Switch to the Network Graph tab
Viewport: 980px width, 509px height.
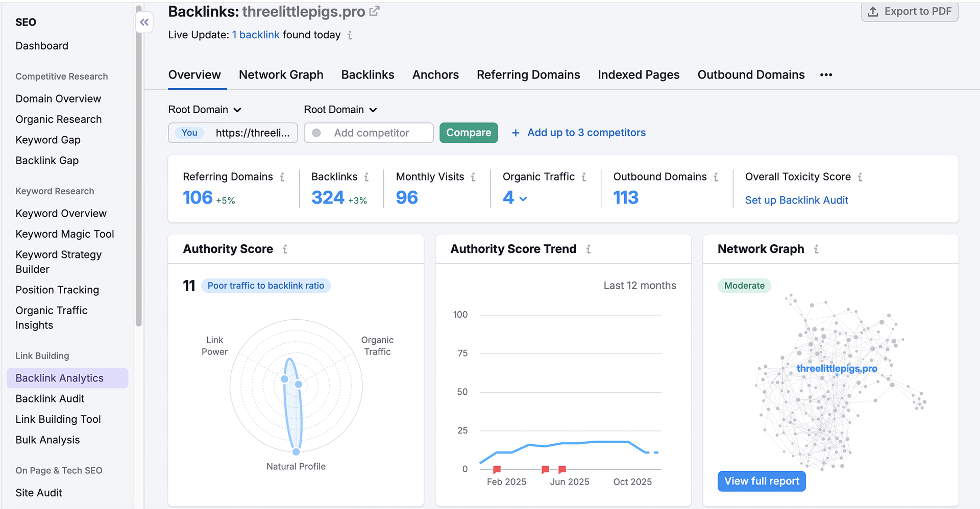pos(281,75)
